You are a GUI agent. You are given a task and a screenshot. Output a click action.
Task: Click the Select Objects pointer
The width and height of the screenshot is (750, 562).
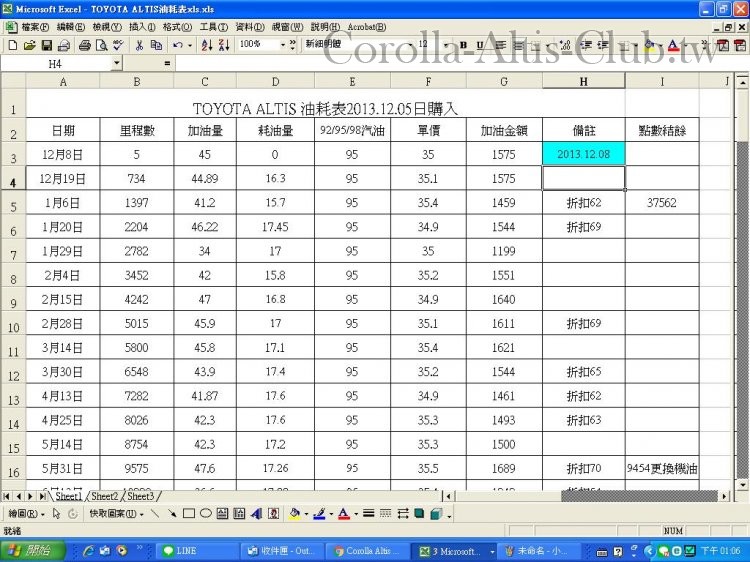coord(56,514)
